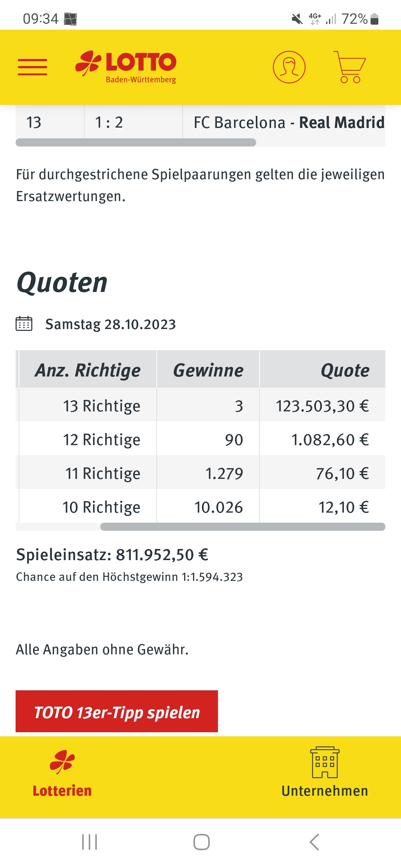
Task: Open Android recent apps button
Action: (x=89, y=842)
